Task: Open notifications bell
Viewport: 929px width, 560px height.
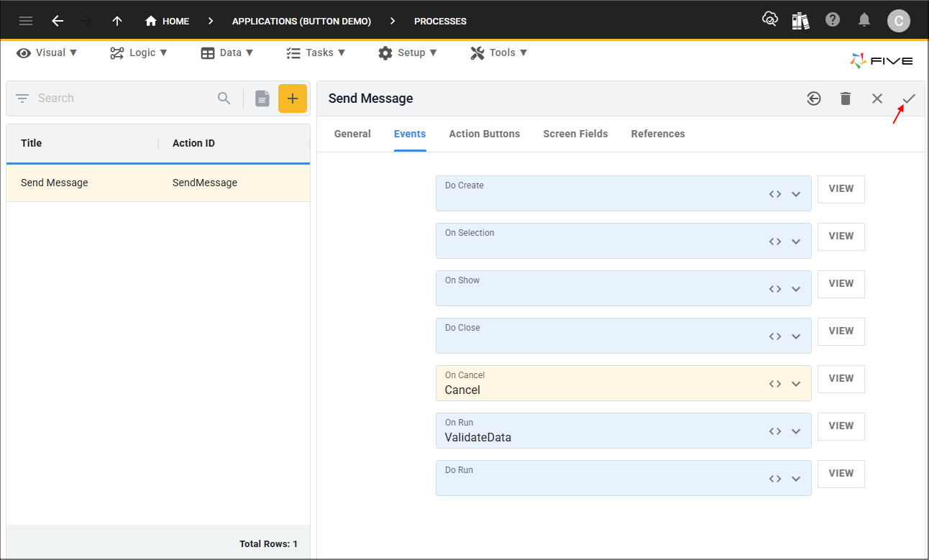Action: (865, 20)
